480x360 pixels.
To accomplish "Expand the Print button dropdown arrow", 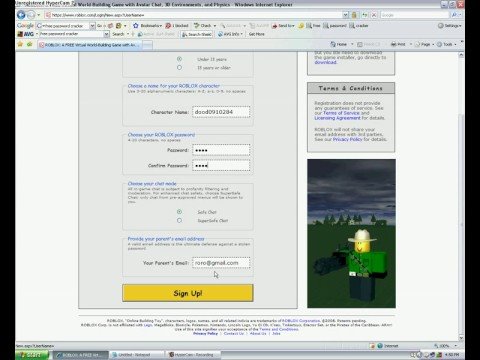I will click(411, 44).
